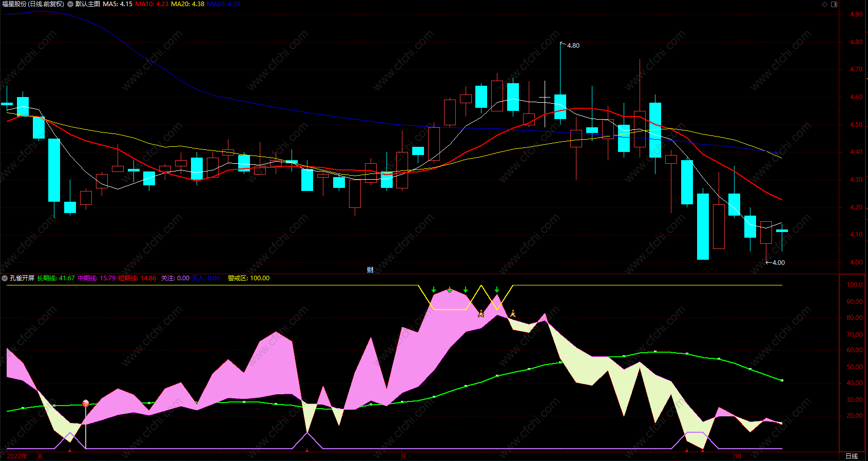
Task: Click the 中期线: 15.79 value
Action: (97, 278)
